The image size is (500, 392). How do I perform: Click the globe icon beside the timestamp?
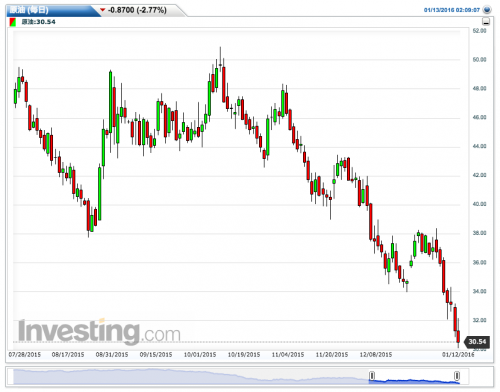[487, 10]
